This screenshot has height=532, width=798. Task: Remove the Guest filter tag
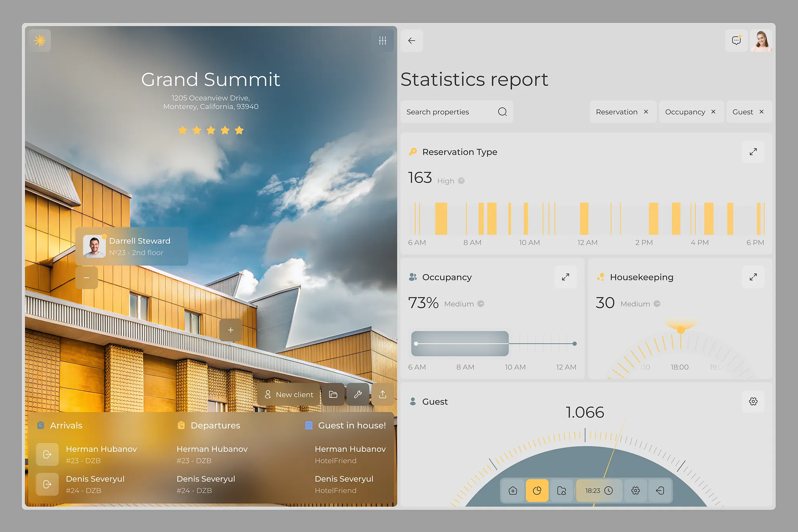click(x=761, y=112)
